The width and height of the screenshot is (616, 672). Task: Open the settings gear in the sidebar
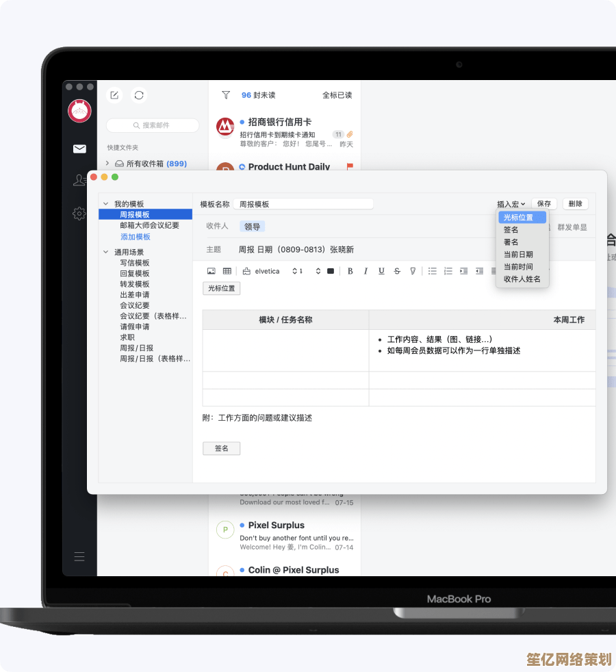pos(79,214)
